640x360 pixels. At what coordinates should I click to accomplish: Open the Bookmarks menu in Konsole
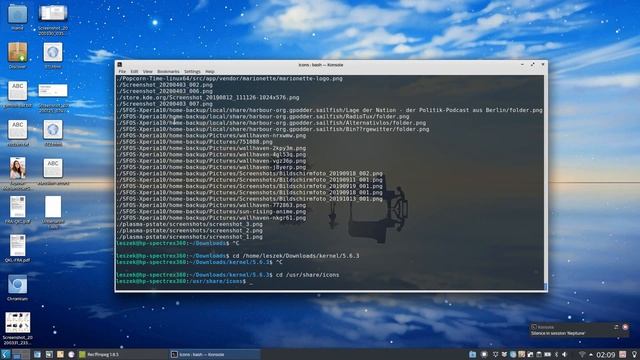168,71
